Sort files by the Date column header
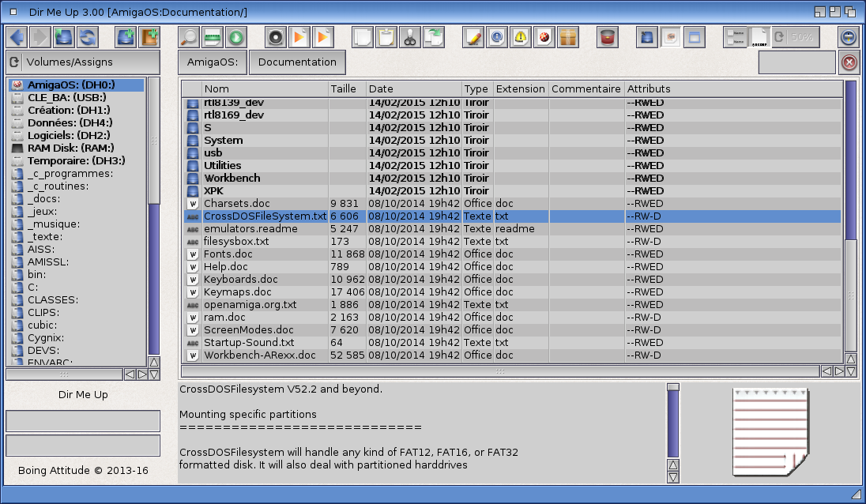The height and width of the screenshot is (504, 866). click(x=413, y=88)
